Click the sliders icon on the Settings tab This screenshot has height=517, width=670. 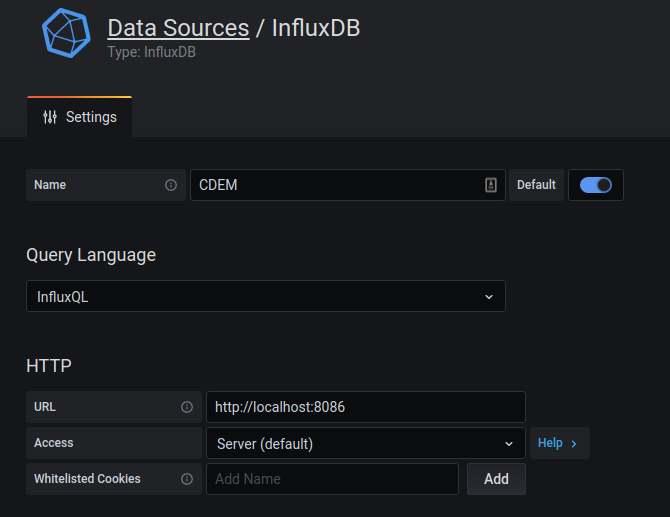(x=50, y=117)
